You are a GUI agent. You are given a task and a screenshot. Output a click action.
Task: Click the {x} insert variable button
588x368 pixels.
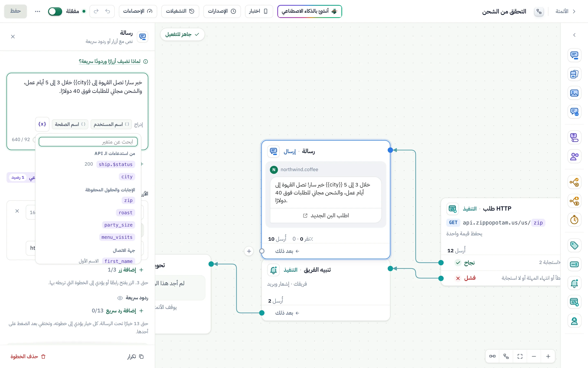(42, 124)
